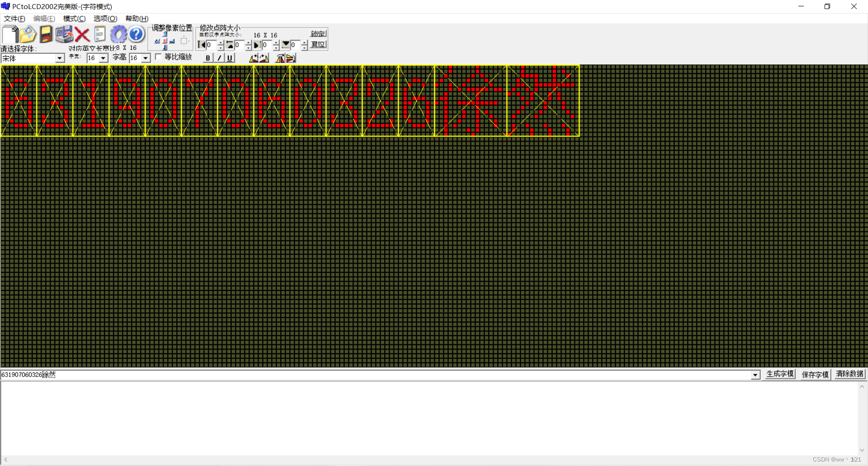The height and width of the screenshot is (466, 868).
Task: Open the 文件(F) menu
Action: (x=14, y=19)
